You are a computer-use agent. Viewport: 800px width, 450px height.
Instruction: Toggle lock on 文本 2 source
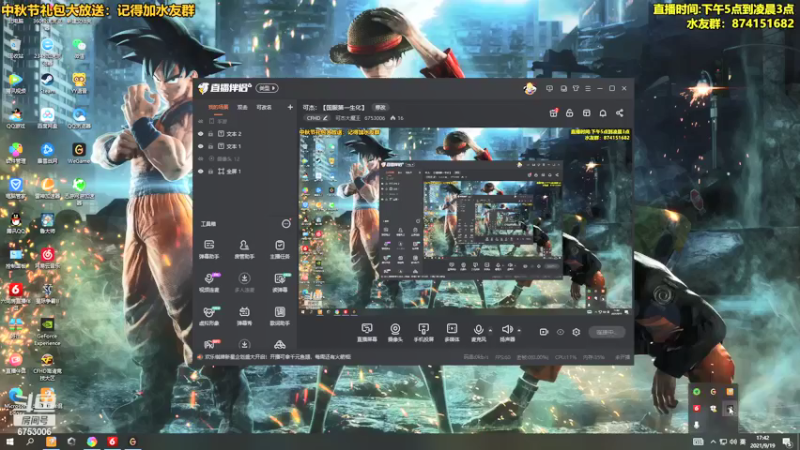coord(210,134)
